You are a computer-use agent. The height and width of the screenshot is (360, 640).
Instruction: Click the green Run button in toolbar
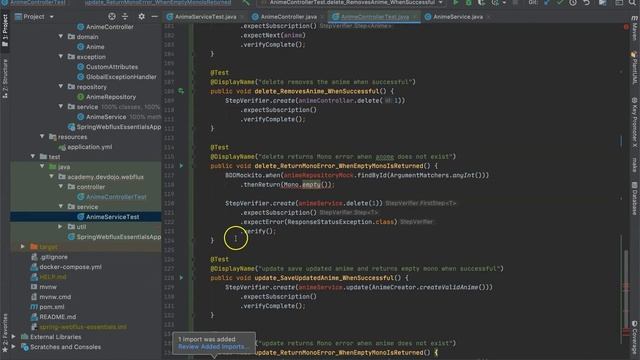pyautogui.click(x=456, y=2)
